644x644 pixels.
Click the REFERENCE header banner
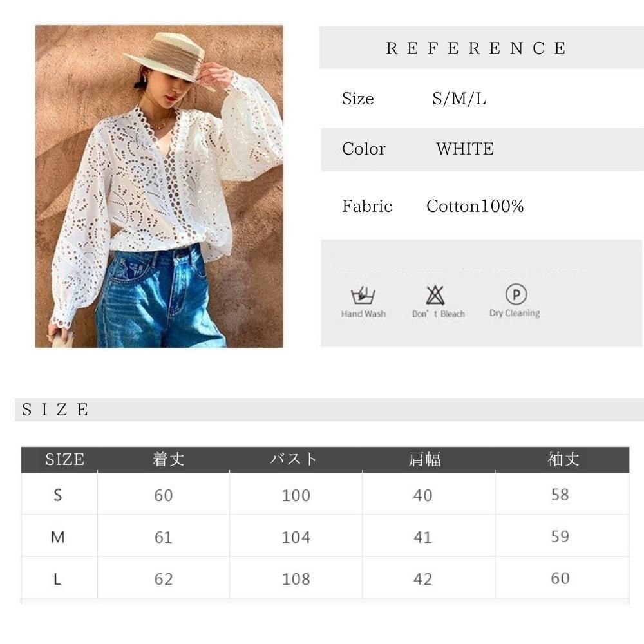pos(481,48)
